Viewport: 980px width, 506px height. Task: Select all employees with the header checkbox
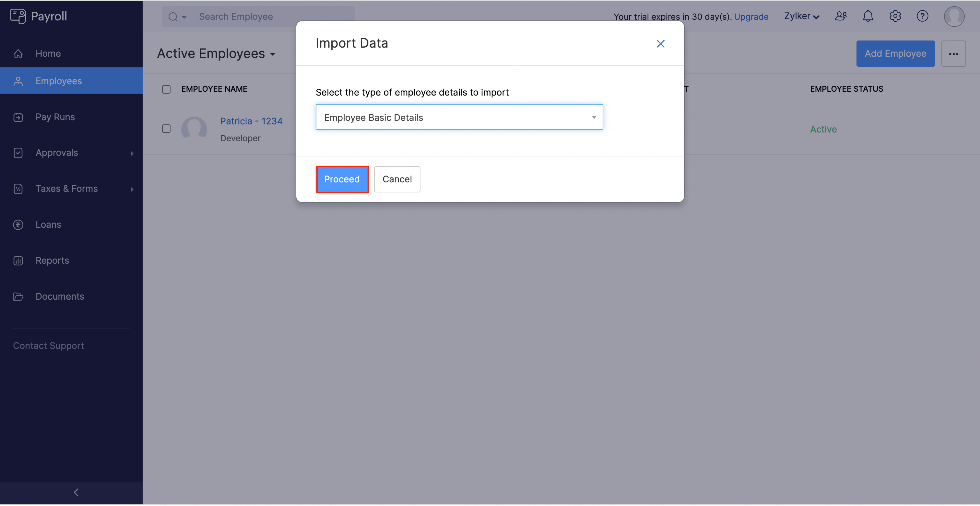tap(166, 89)
